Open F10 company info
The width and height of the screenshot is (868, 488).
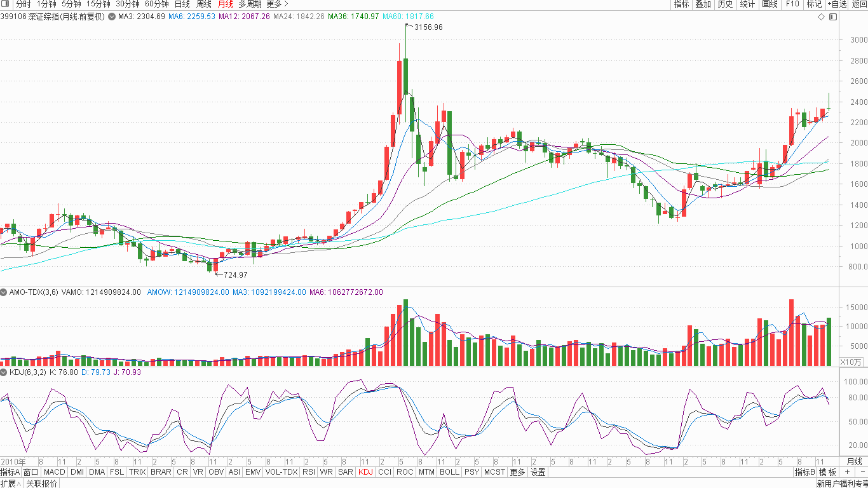792,4
